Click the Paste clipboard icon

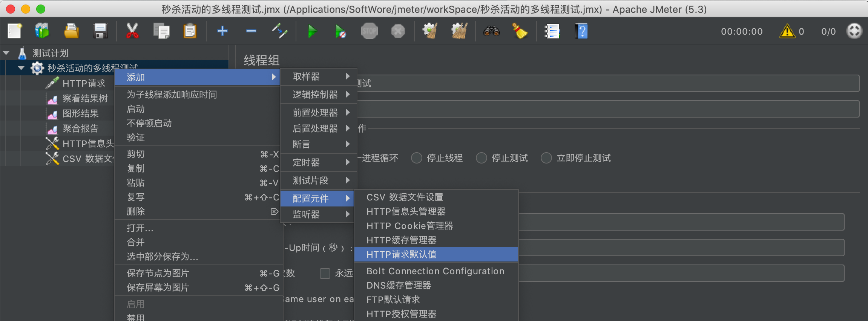pos(190,31)
